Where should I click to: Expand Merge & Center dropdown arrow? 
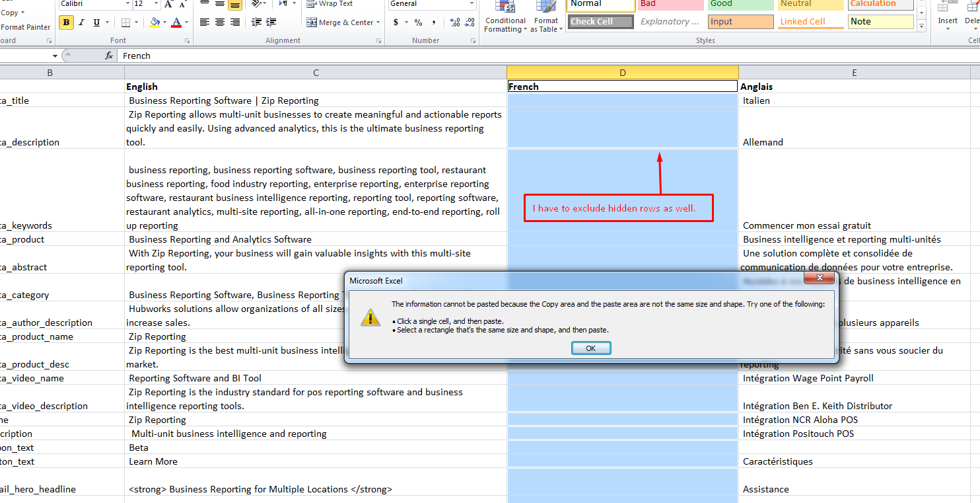pos(378,22)
